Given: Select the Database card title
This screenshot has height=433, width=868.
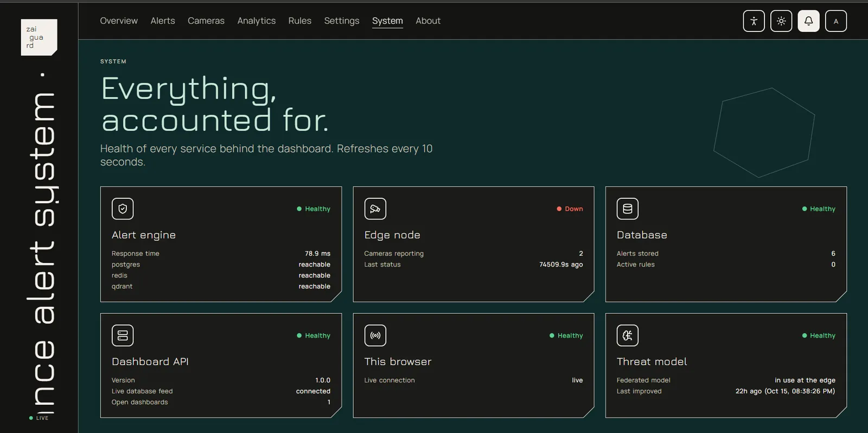Looking at the screenshot, I should tap(642, 235).
